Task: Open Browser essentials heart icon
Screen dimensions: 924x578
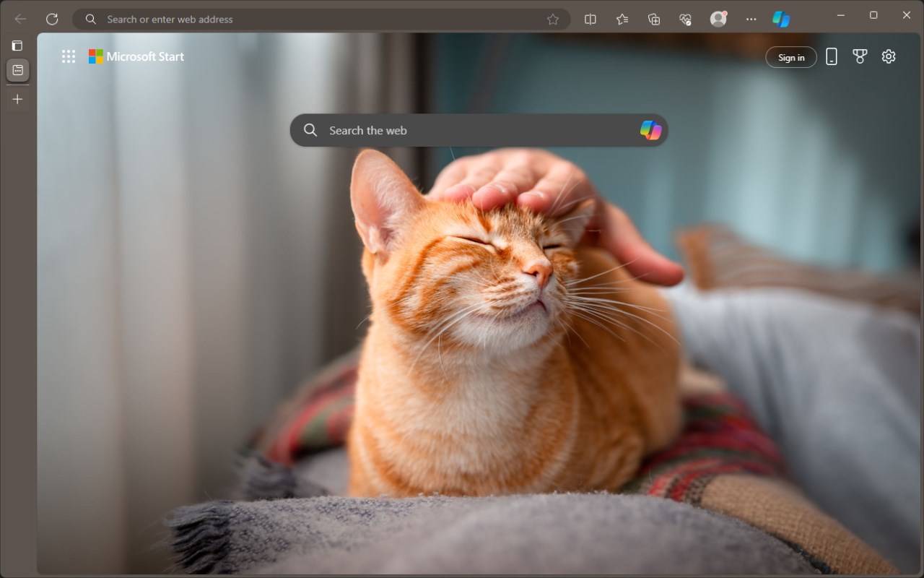Action: coord(686,20)
